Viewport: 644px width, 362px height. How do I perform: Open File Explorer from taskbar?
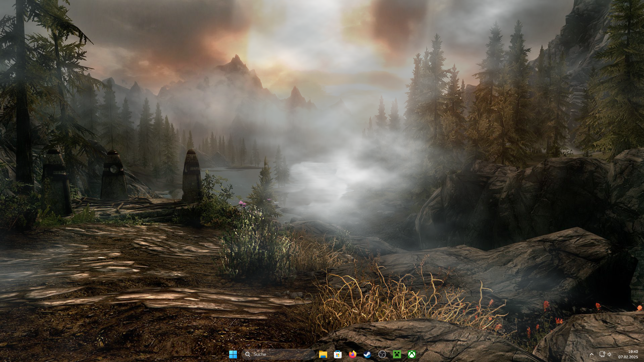click(x=323, y=354)
